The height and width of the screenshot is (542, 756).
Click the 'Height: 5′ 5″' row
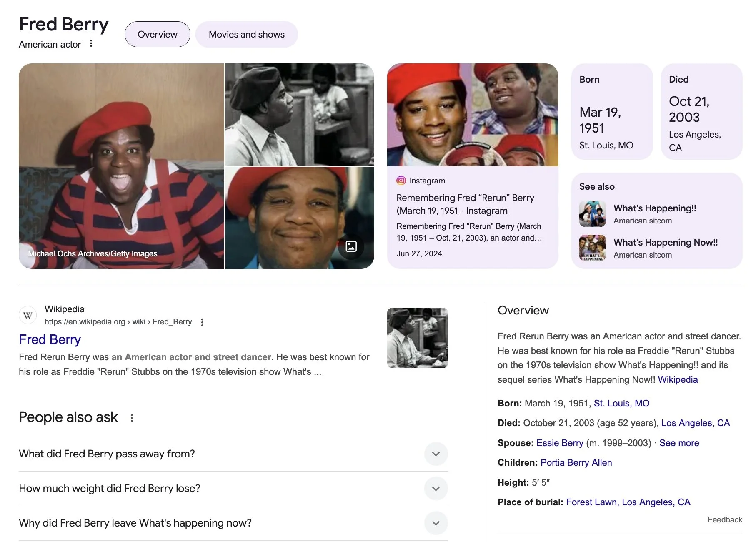point(524,482)
